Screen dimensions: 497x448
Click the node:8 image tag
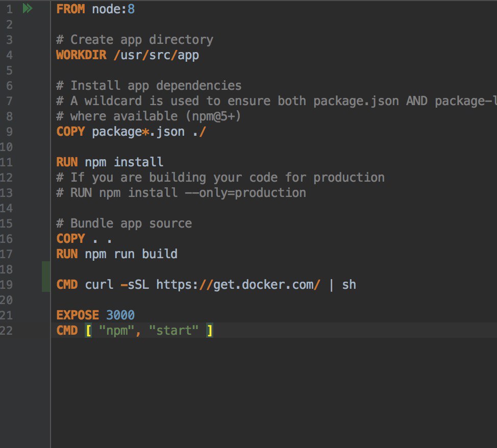113,9
